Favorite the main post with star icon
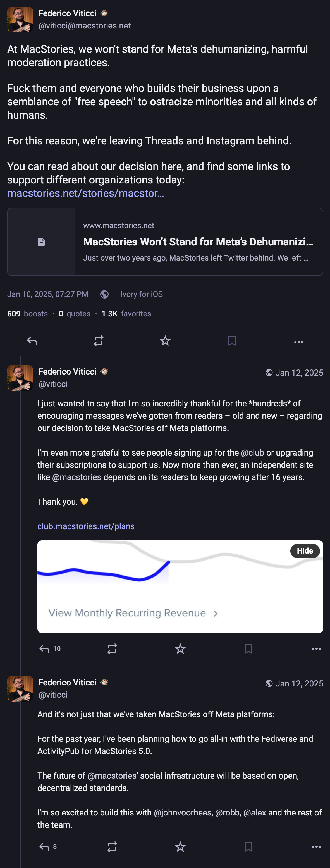330x868 pixels. click(165, 341)
